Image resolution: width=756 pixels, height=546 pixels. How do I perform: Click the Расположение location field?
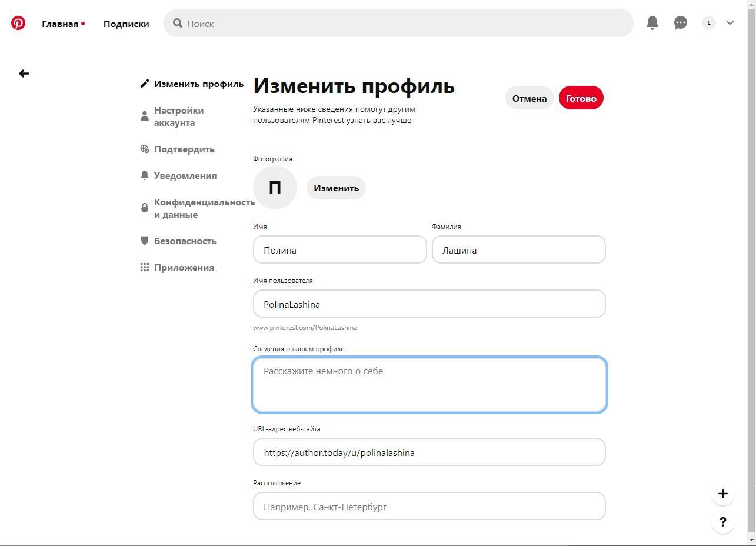pos(429,507)
